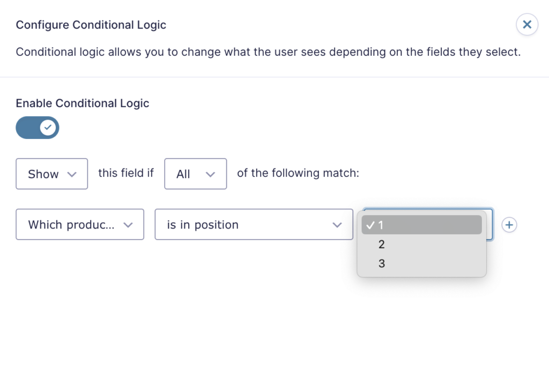Click the chevron arrow in the All dropdown
The height and width of the screenshot is (392, 549).
pos(210,174)
